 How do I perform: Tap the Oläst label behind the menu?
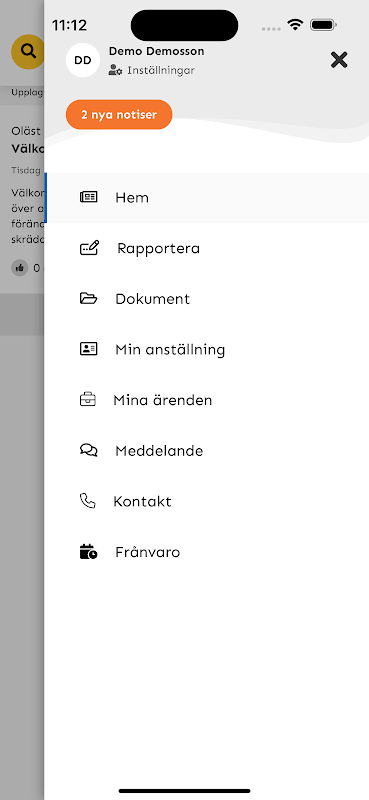pyautogui.click(x=26, y=131)
